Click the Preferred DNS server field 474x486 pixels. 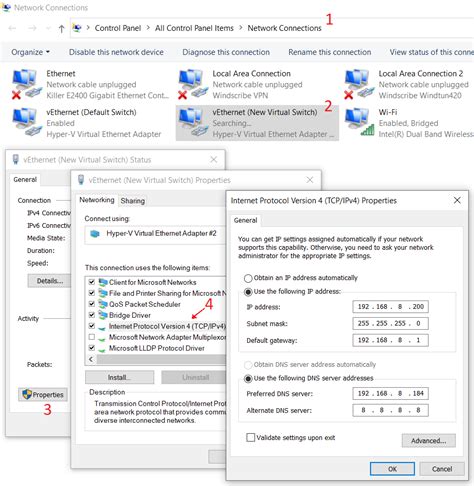390,394
